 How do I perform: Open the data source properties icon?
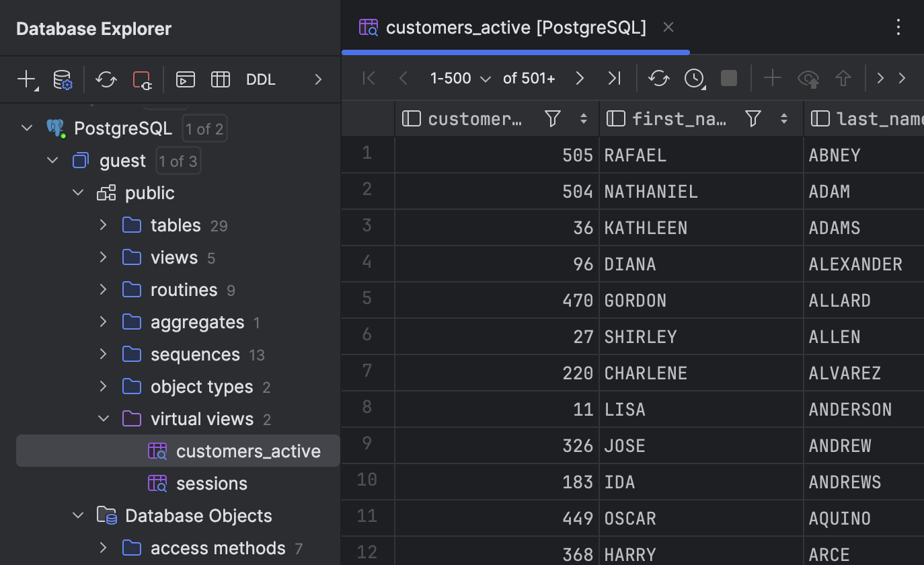63,79
